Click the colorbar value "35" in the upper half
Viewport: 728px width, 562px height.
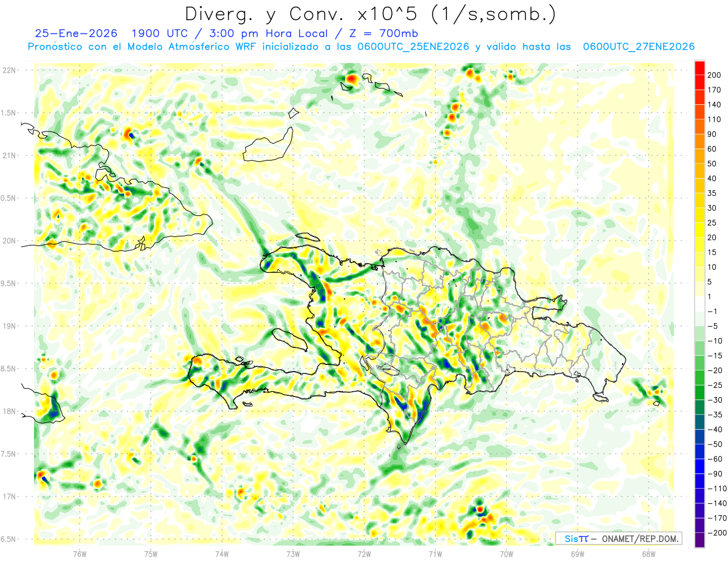tap(713, 193)
